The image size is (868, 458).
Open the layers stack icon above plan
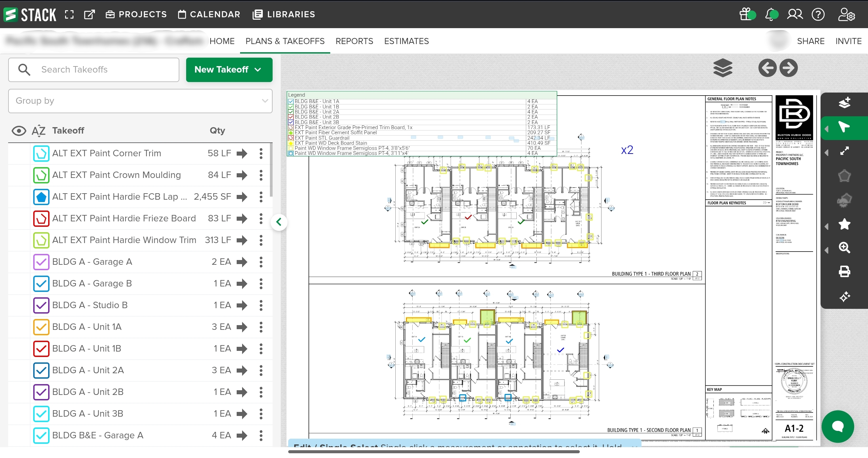723,68
